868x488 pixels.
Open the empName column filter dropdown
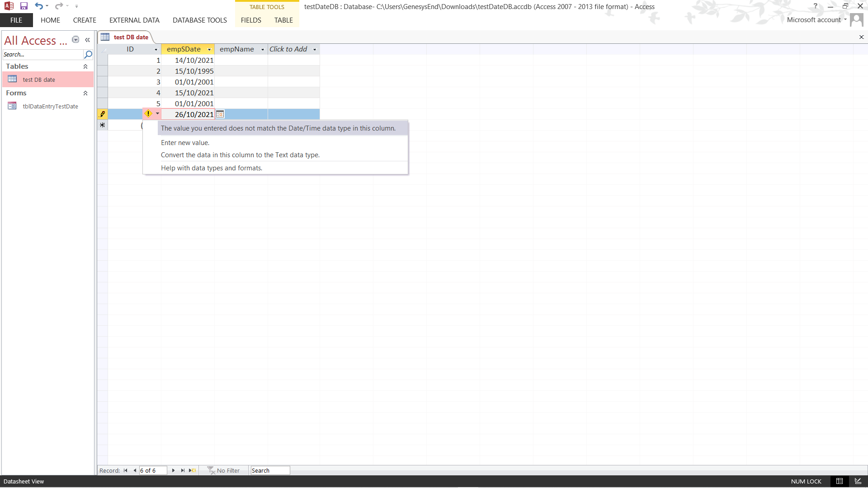pos(263,50)
